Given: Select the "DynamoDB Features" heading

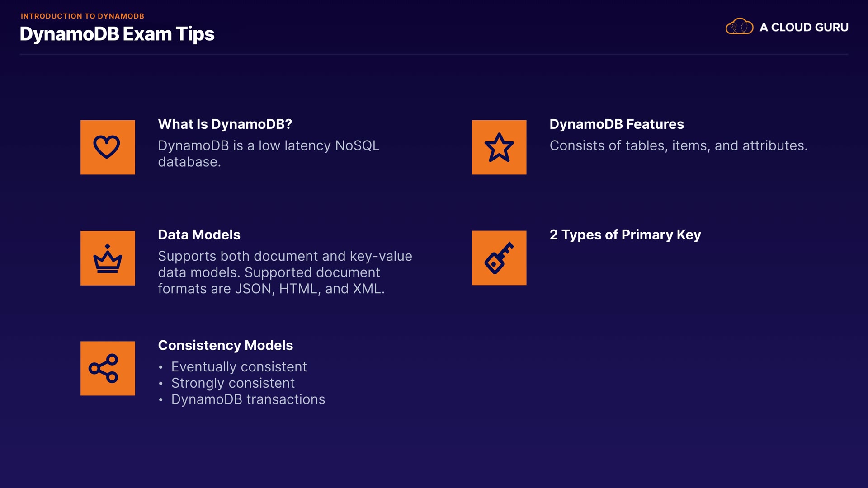Looking at the screenshot, I should pos(617,124).
